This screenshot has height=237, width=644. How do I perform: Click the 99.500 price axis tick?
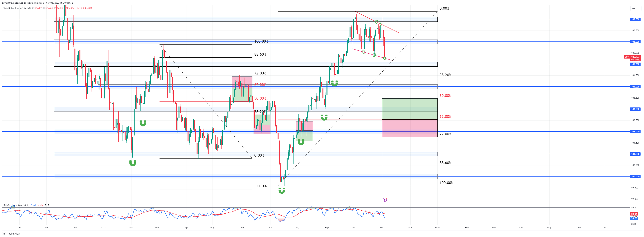tap(635, 188)
